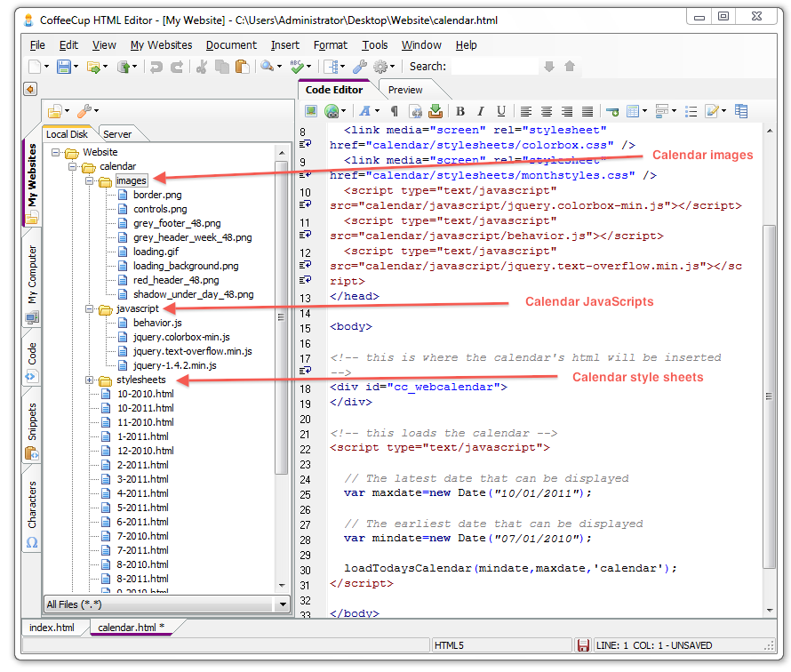Open the All Files filter dropdown
This screenshot has width=791, height=672.
click(x=283, y=604)
